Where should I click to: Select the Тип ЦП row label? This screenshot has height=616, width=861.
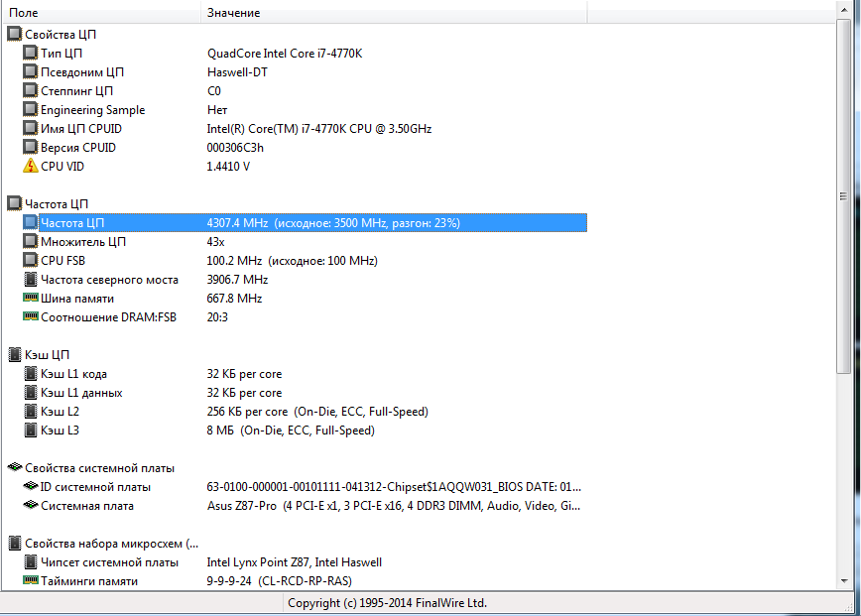tap(61, 54)
